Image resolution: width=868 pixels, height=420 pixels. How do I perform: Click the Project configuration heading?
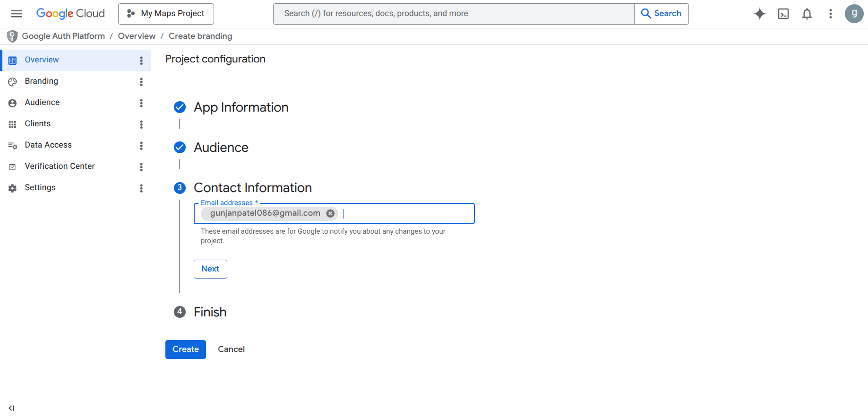point(215,59)
